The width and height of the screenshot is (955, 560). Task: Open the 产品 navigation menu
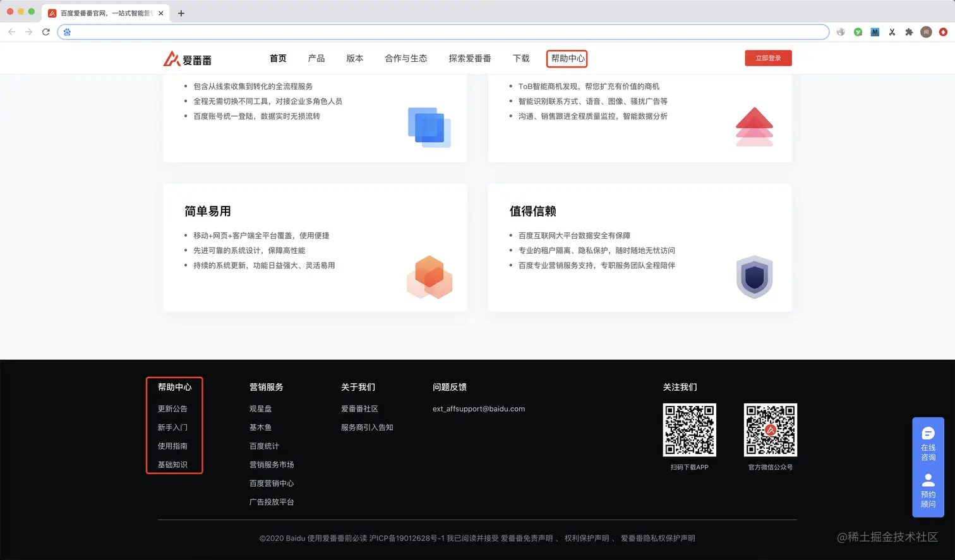pyautogui.click(x=316, y=59)
